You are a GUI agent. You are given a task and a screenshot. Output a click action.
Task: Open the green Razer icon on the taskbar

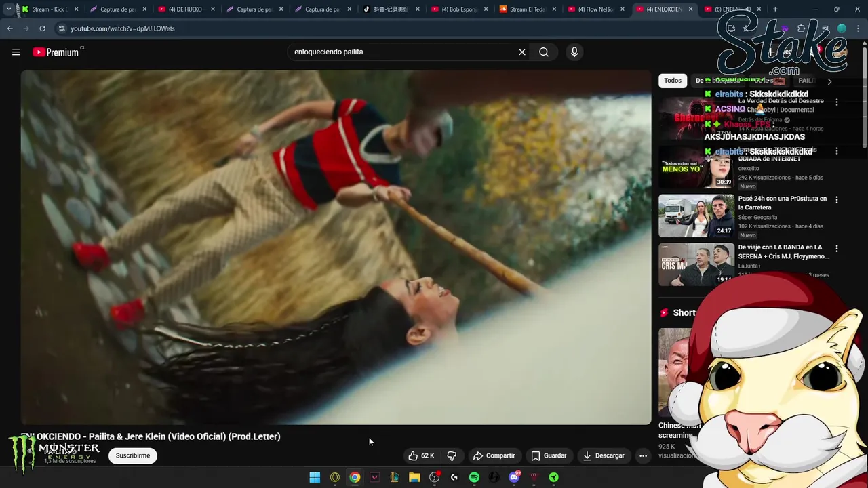(x=554, y=478)
